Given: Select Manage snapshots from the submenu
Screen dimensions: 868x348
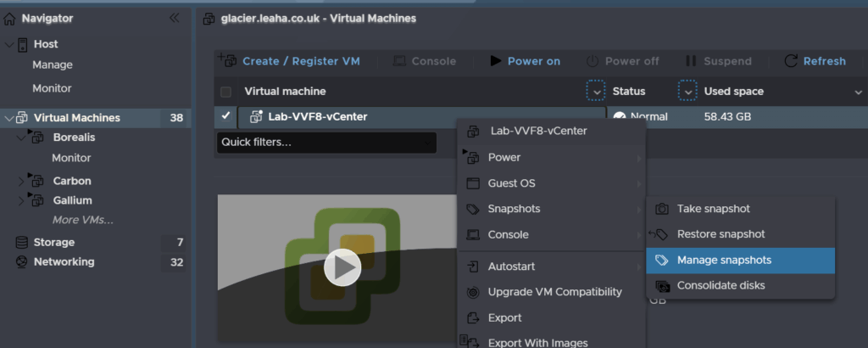Looking at the screenshot, I should pos(740,261).
